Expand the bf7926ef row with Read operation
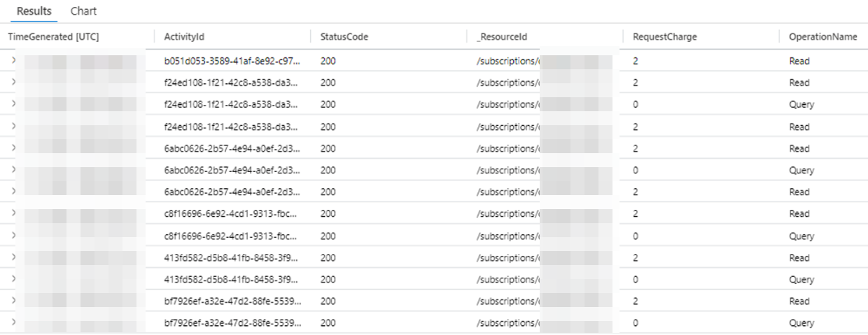 pos(13,301)
